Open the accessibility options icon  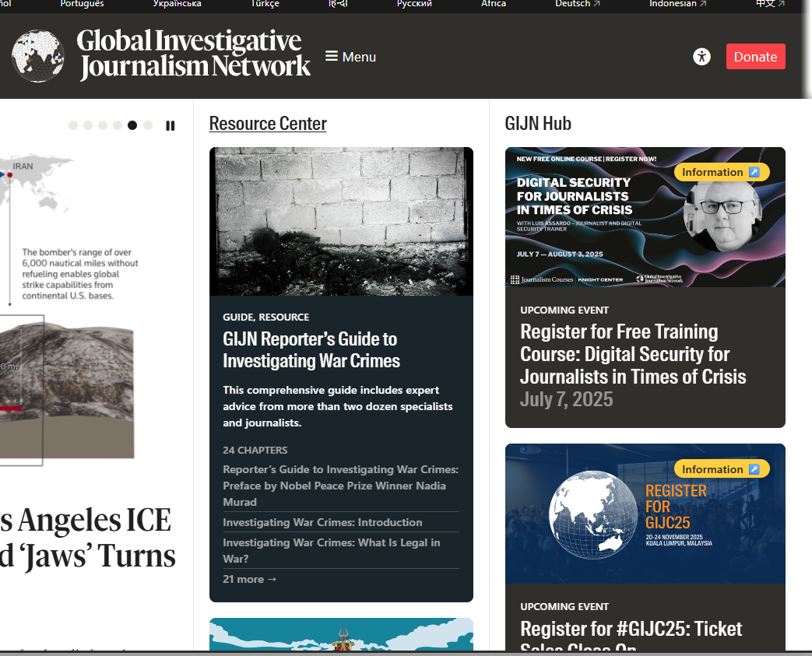(701, 57)
